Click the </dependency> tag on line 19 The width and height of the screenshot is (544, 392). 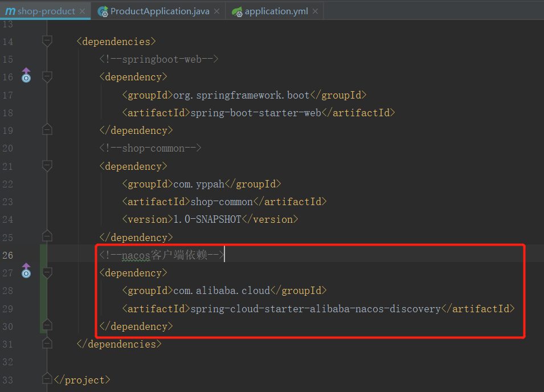tap(136, 130)
